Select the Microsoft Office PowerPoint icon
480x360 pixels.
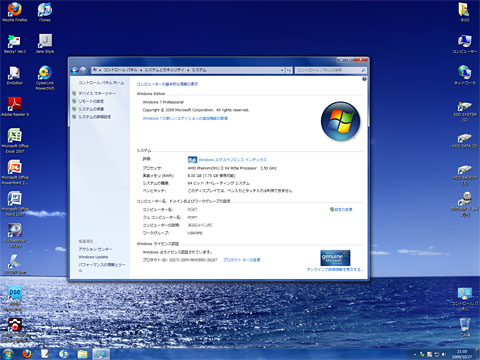pyautogui.click(x=15, y=171)
